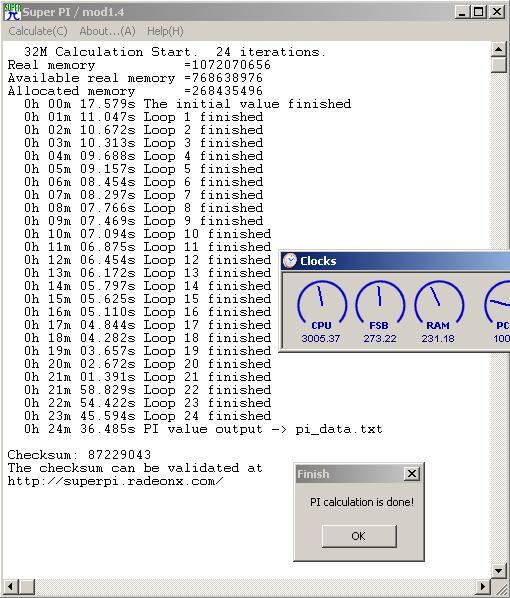
Task: Maximize the Super PI window
Action: (x=478, y=12)
